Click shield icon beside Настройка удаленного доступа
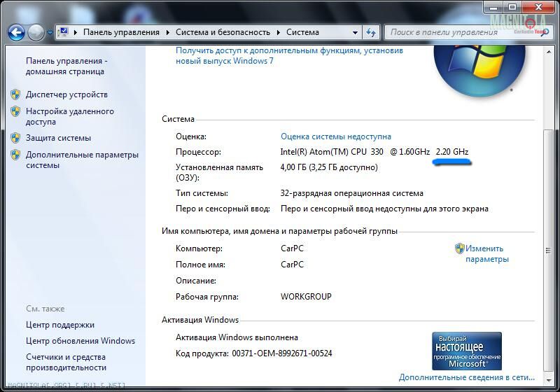560x392 pixels. coord(15,111)
